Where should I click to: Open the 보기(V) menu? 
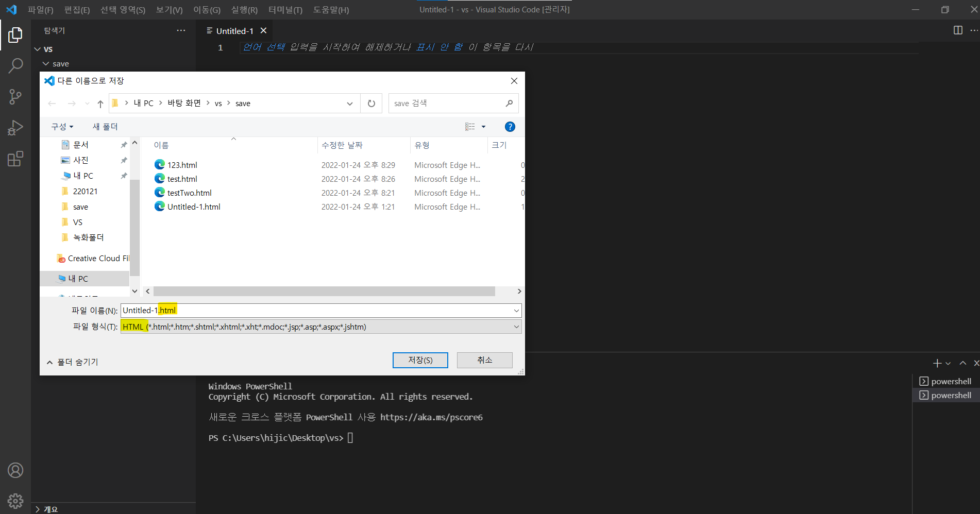169,10
